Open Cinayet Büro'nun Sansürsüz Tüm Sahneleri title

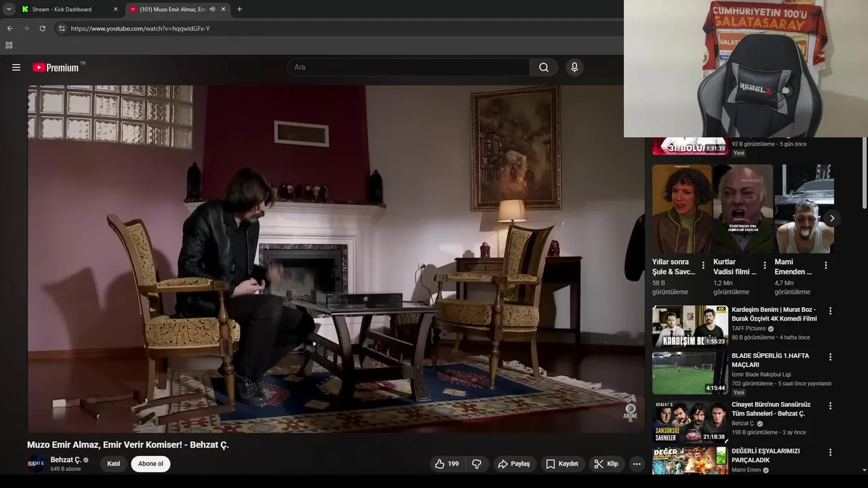click(771, 409)
